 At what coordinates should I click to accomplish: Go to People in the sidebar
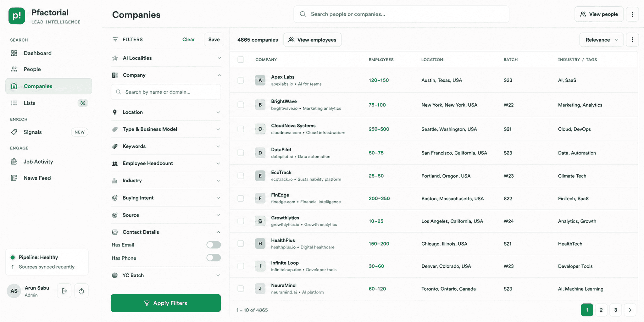(49, 69)
